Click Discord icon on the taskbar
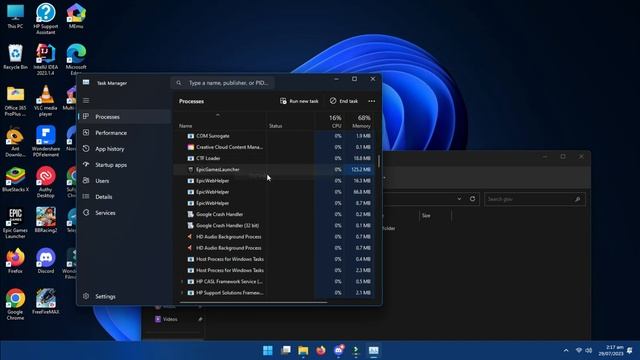The width and height of the screenshot is (640, 360). tap(339, 350)
